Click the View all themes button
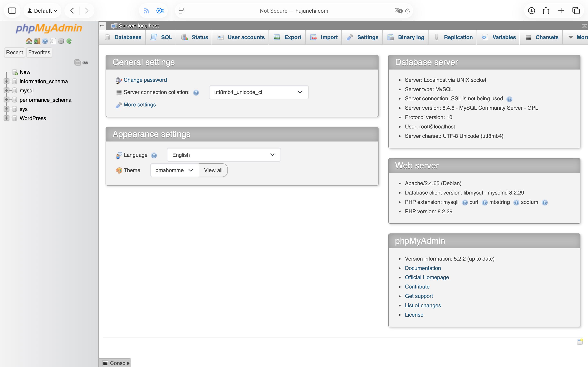The height and width of the screenshot is (367, 588). click(x=213, y=170)
